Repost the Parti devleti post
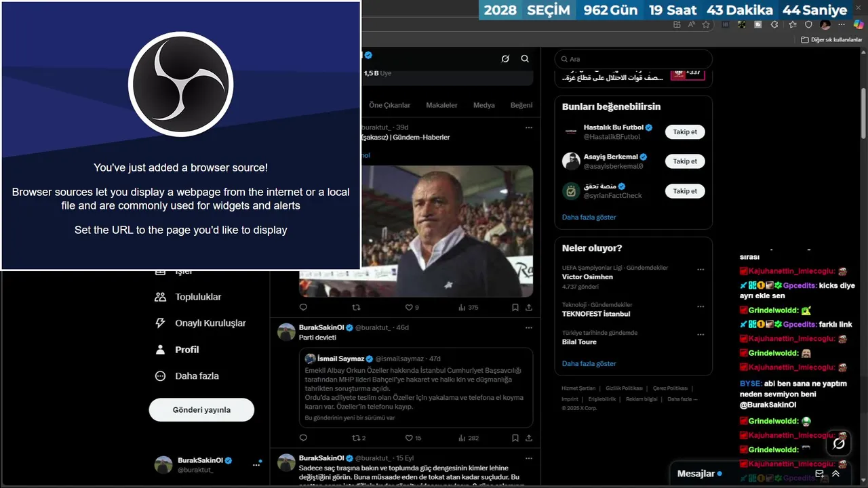868x488 pixels. coord(359,438)
